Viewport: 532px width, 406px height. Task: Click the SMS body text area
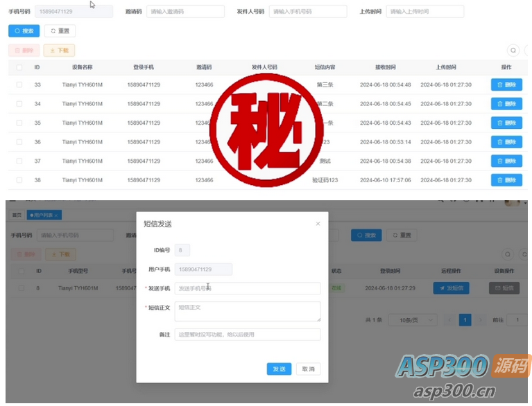tap(248, 312)
